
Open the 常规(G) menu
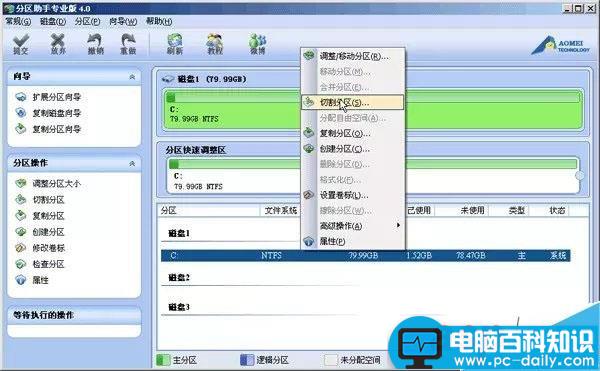(x=18, y=21)
